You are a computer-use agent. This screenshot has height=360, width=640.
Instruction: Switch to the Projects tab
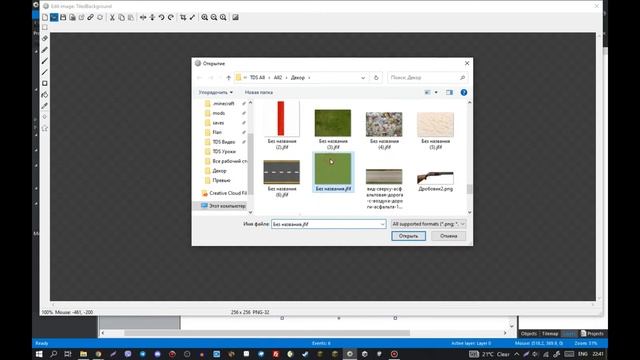[x=592, y=334]
